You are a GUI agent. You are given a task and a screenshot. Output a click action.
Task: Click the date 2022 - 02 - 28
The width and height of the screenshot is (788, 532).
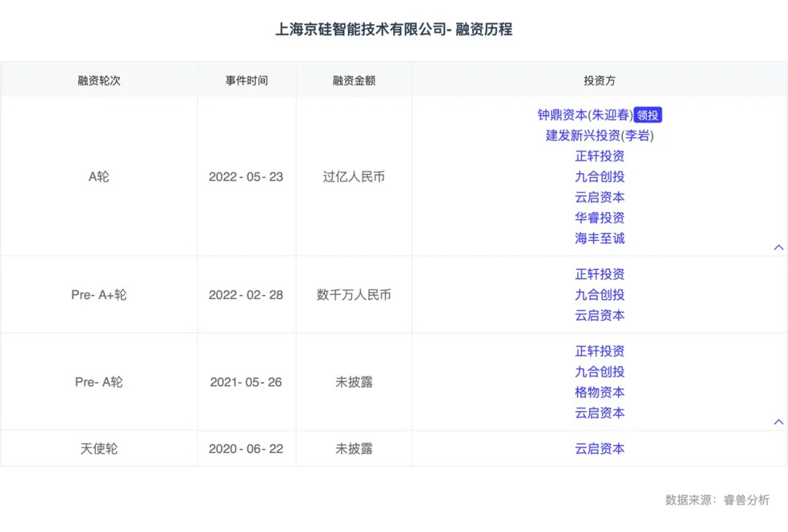(247, 295)
